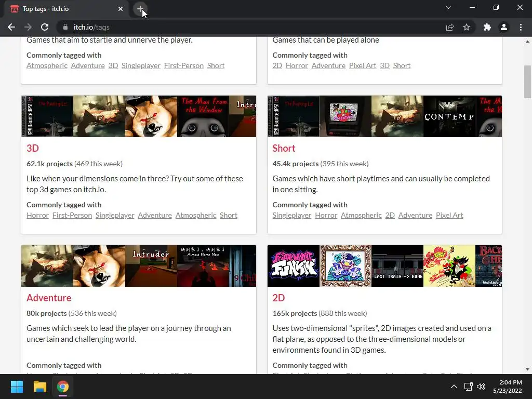The height and width of the screenshot is (399, 532).
Task: Click Short link under the 3D card
Action: [x=229, y=215]
